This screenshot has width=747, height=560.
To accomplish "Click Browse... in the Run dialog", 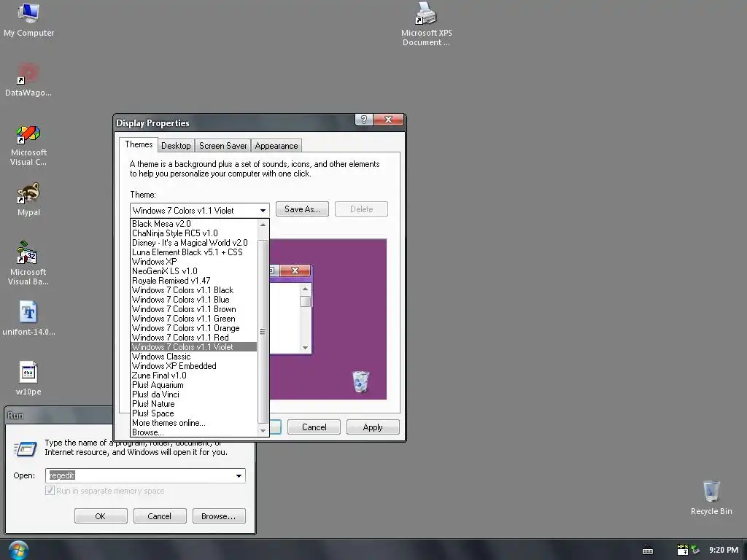I will [219, 516].
